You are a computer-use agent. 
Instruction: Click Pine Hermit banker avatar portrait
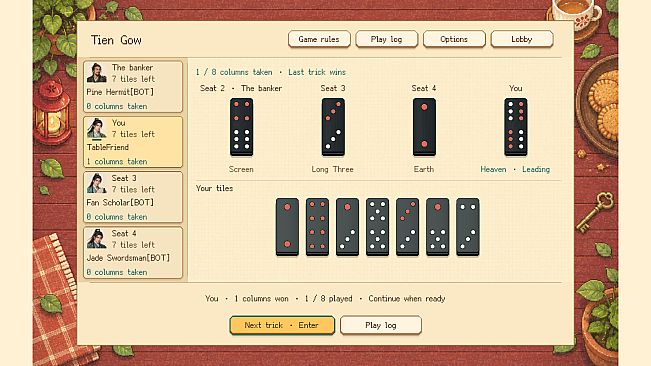(x=96, y=73)
